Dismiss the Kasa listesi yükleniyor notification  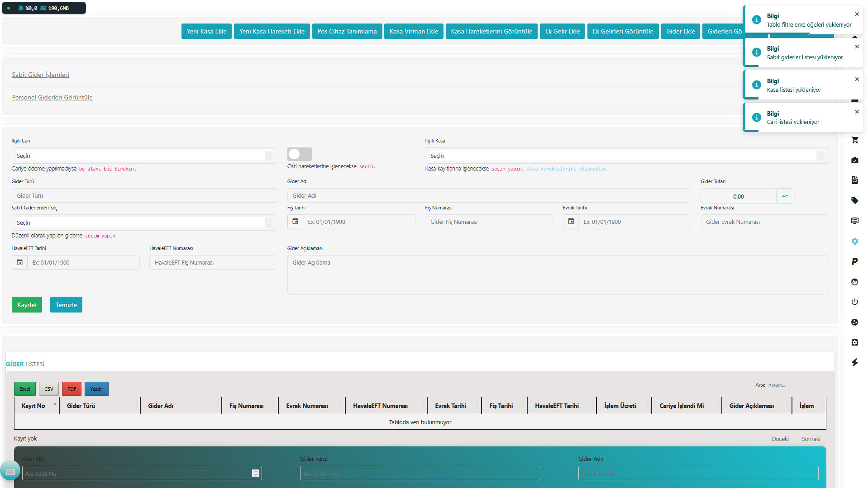coord(857,79)
